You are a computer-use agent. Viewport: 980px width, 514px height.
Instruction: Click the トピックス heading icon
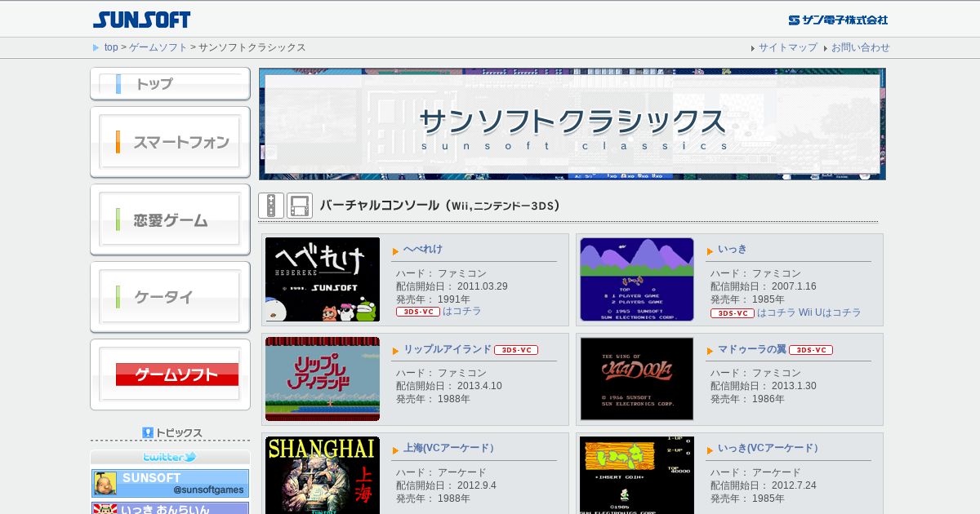pos(148,433)
